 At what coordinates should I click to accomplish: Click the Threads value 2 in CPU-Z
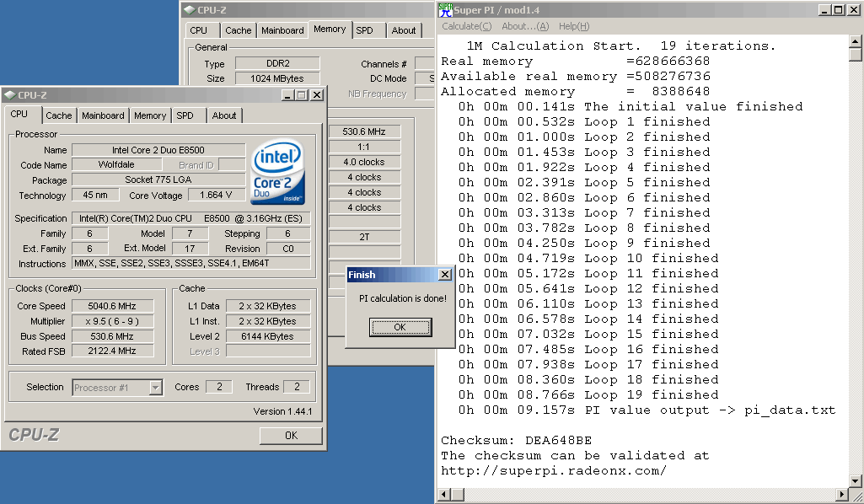pos(297,387)
